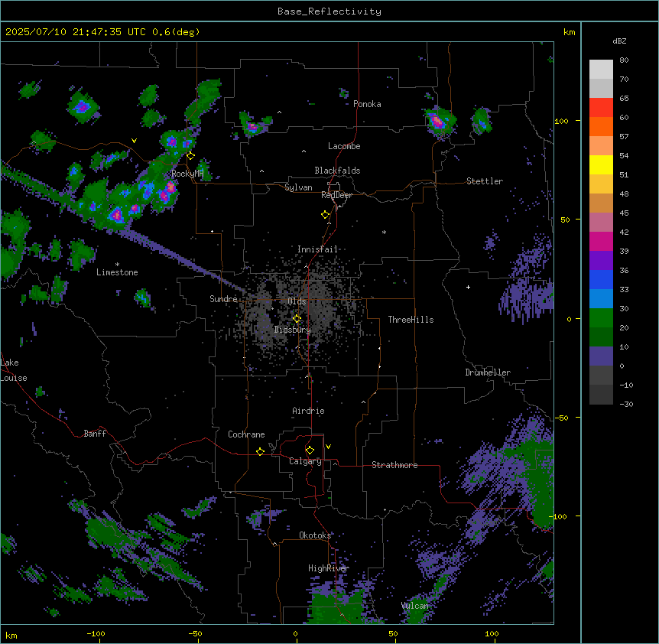Image resolution: width=659 pixels, height=644 pixels.
Task: Click the storm cell northwest of Lacombe
Action: [254, 125]
